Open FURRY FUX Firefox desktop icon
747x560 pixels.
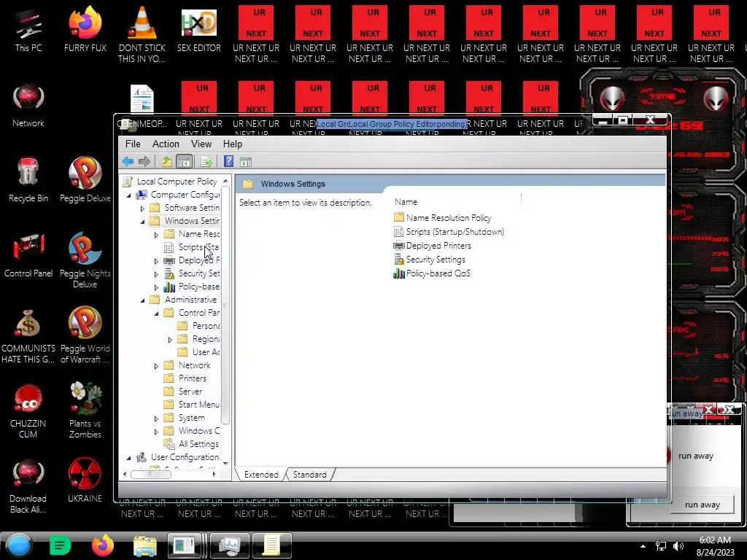pyautogui.click(x=85, y=29)
